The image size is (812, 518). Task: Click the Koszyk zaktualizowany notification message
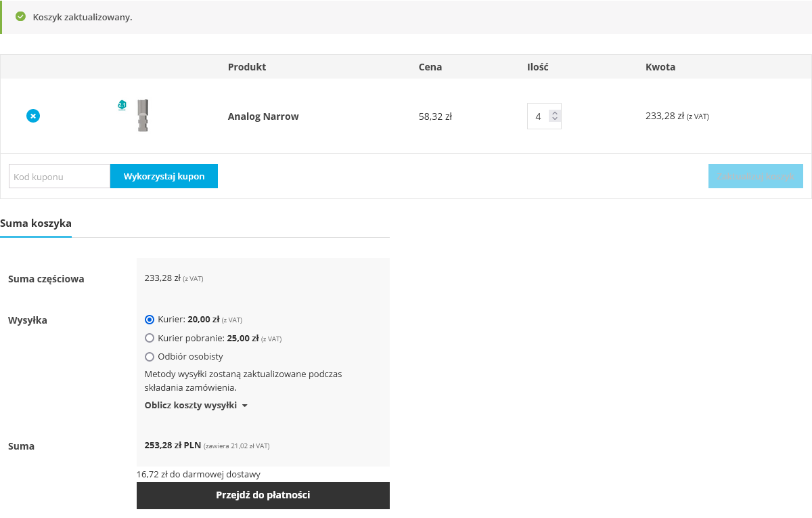83,17
